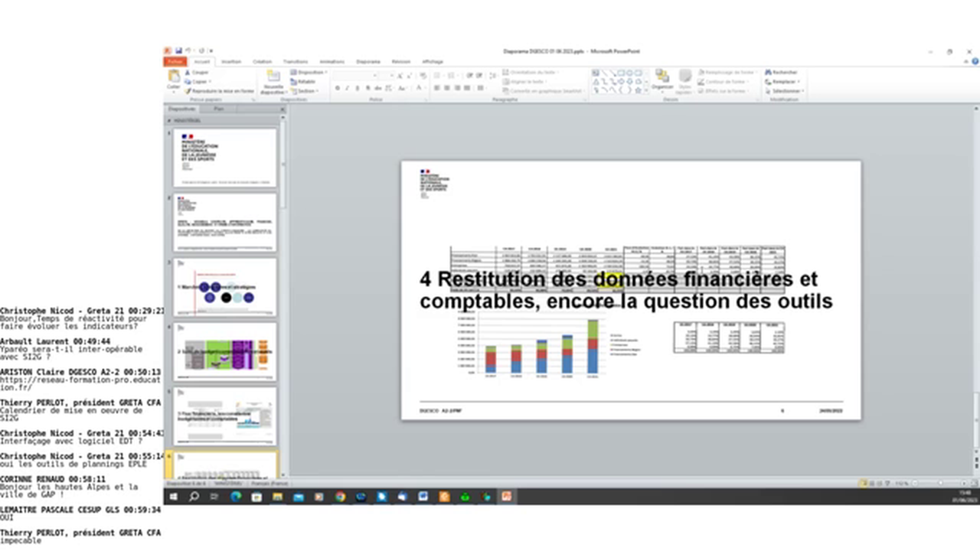Screen dimensions: 980x551
Task: Toggle center text alignment
Action: click(447, 88)
